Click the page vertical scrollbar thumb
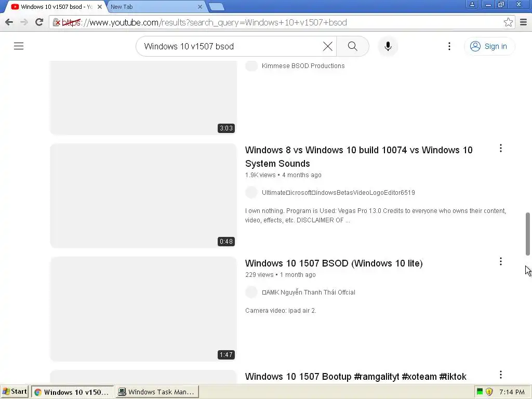Screen dimensions: 532x399 (x=528, y=234)
